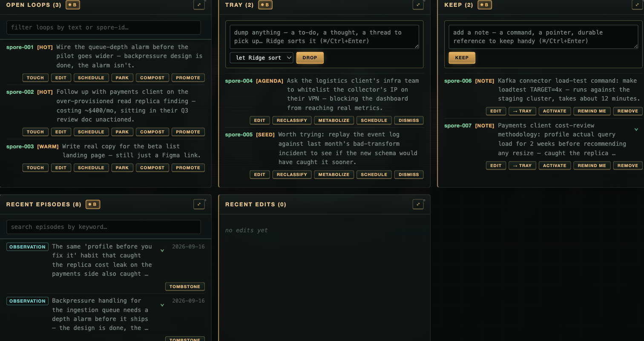This screenshot has width=644, height=341.
Task: Reclassify spore-005
Action: [x=292, y=174]
